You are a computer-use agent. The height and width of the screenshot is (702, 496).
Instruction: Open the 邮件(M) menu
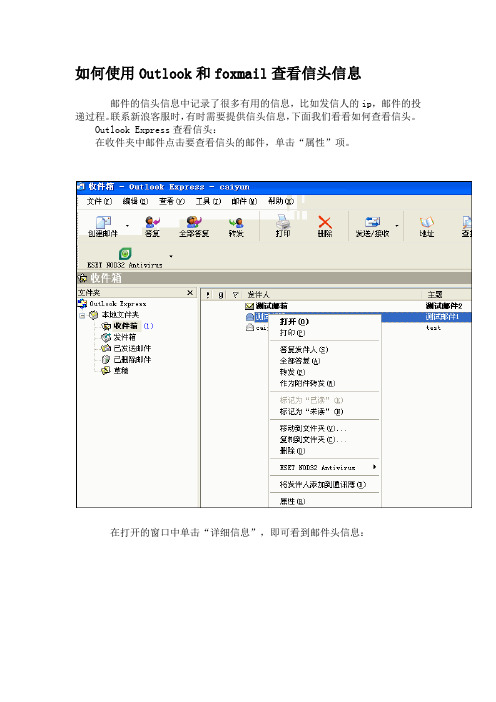click(x=244, y=201)
